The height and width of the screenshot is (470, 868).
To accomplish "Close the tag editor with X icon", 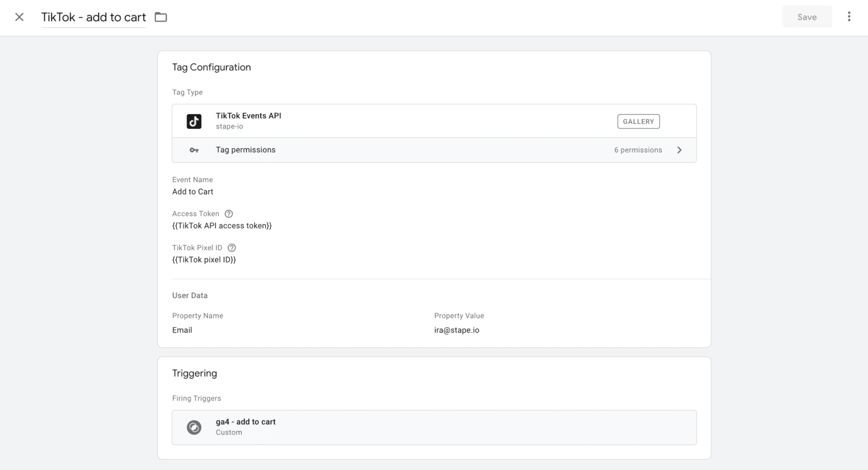I will (x=19, y=17).
